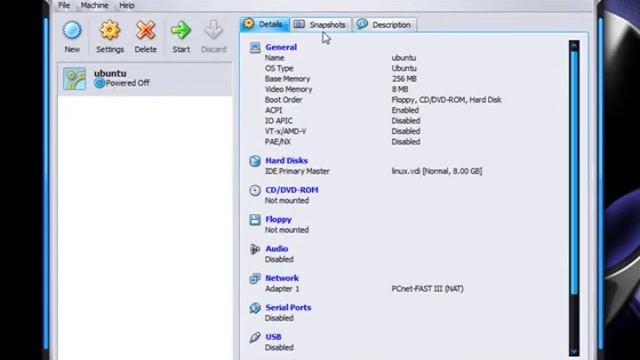
Task: Click the Delete button label
Action: 146,49
